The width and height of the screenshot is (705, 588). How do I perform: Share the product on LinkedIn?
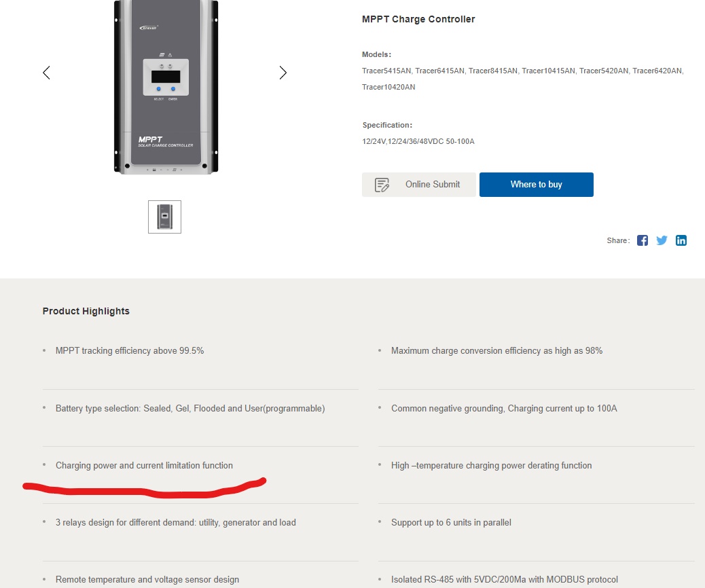pos(681,240)
